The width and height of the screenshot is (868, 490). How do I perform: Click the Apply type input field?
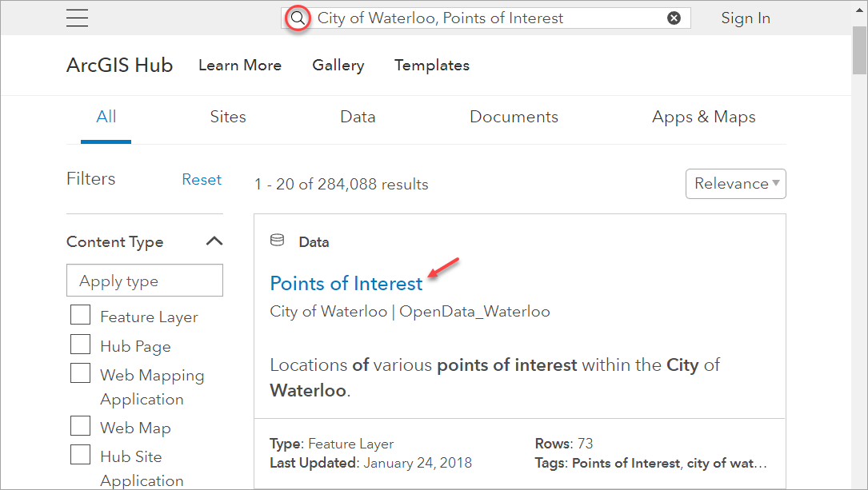[145, 281]
